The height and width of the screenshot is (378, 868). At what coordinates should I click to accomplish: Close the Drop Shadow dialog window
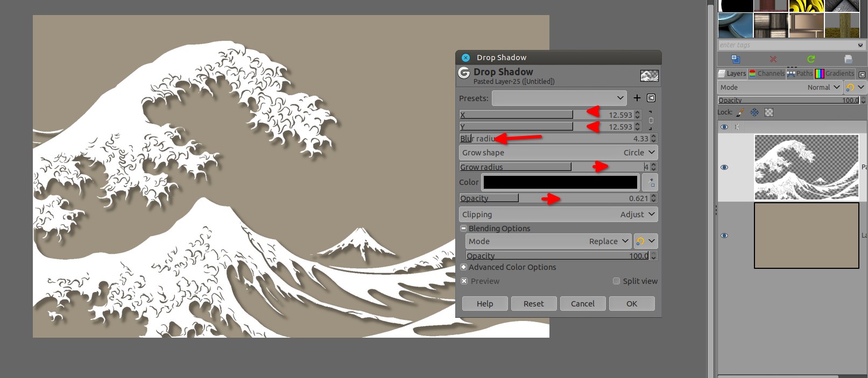[x=465, y=58]
